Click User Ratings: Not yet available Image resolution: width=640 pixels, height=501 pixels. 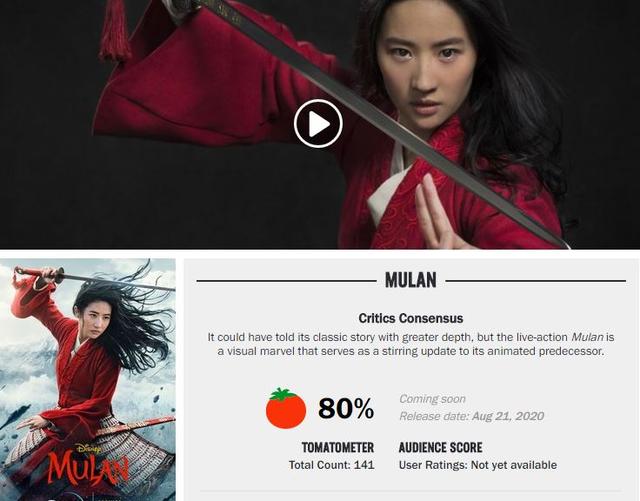(478, 465)
